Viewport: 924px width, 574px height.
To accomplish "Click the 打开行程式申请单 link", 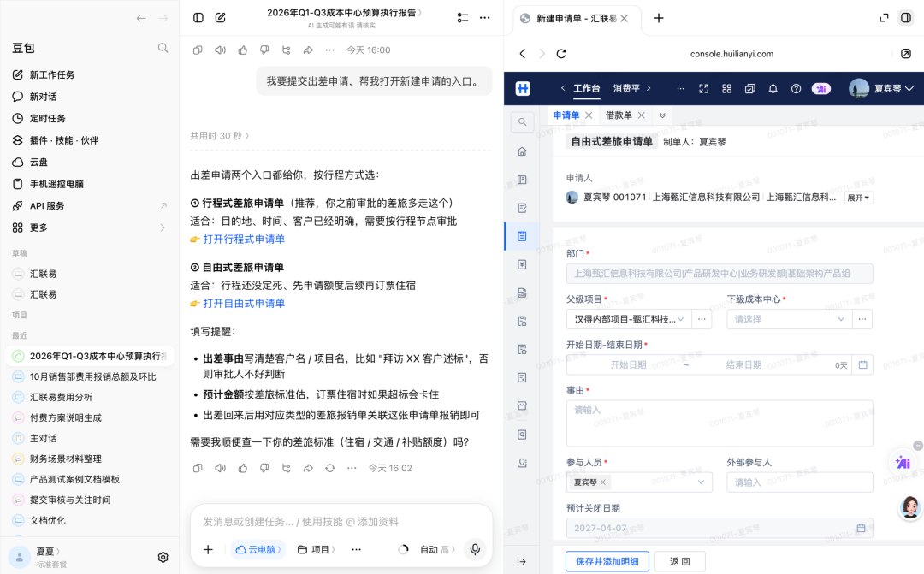I will tap(244, 240).
